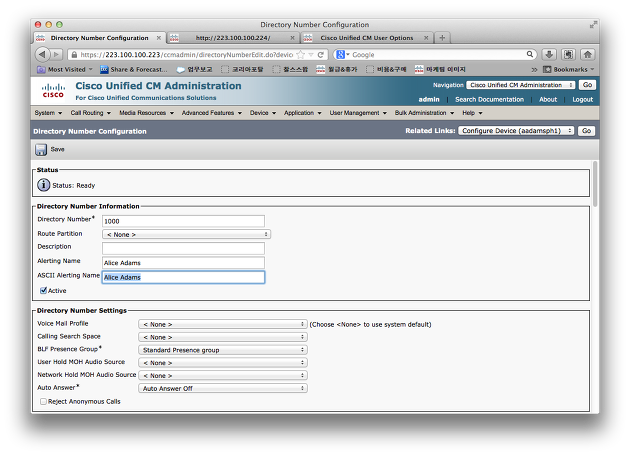Screen dimensions: 630x456
Task: Open the Help menu
Action: (x=472, y=113)
